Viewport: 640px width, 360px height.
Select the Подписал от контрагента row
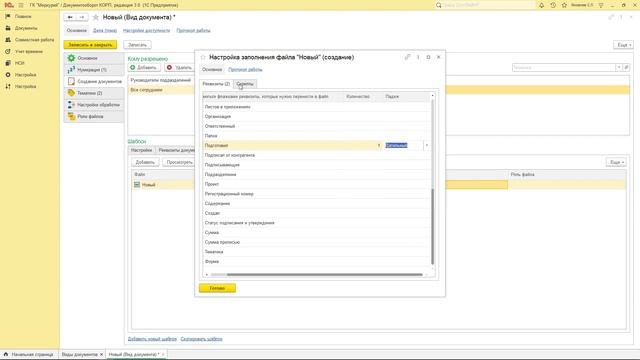click(x=316, y=155)
